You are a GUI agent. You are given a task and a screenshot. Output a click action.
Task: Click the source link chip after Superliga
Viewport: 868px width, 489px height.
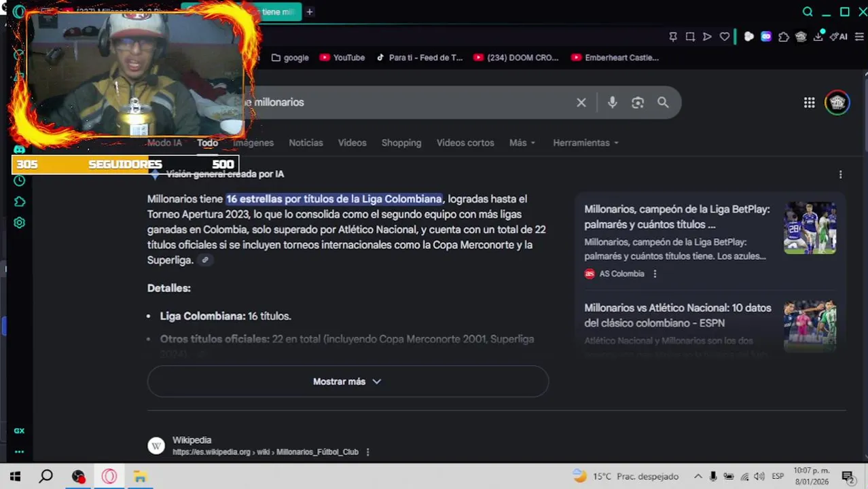pos(205,260)
